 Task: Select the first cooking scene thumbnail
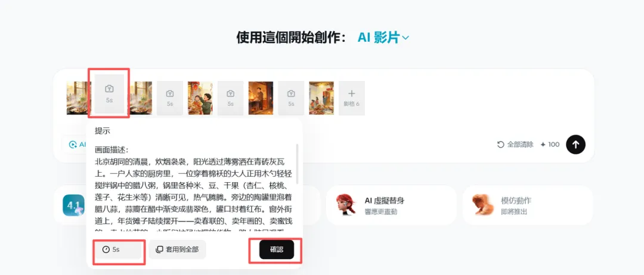79,98
